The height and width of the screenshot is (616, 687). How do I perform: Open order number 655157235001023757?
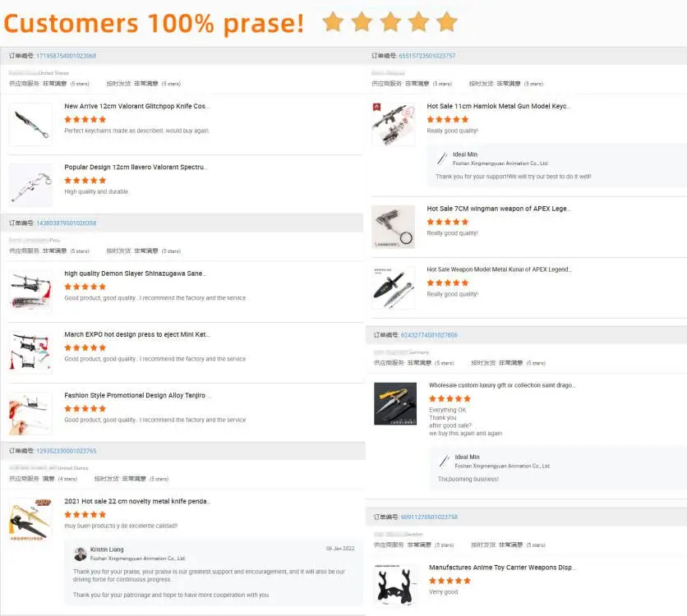pyautogui.click(x=427, y=56)
